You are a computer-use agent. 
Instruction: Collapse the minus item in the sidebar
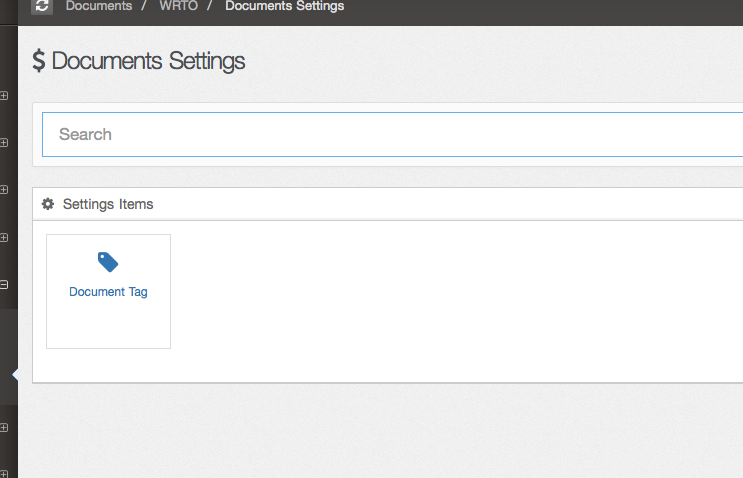pyautogui.click(x=4, y=285)
